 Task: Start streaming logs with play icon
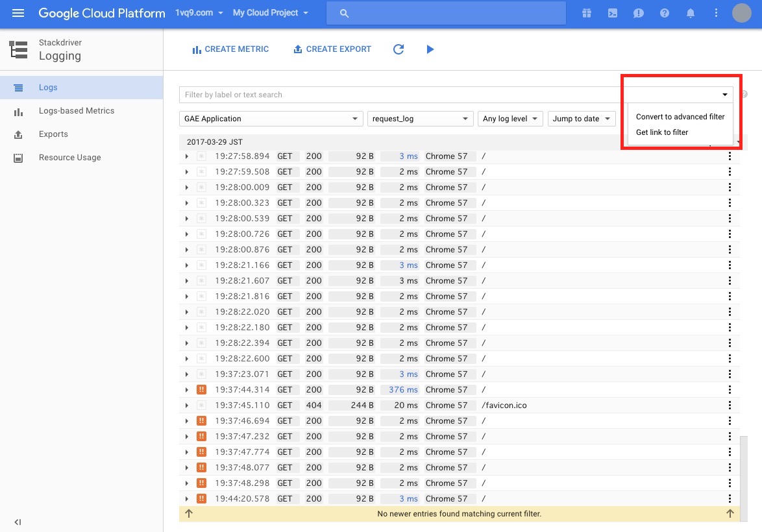[430, 49]
